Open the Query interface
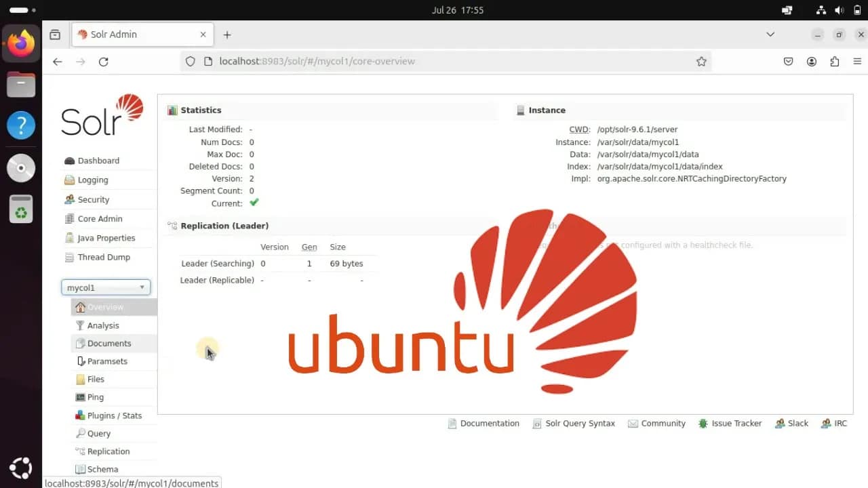 (x=100, y=433)
